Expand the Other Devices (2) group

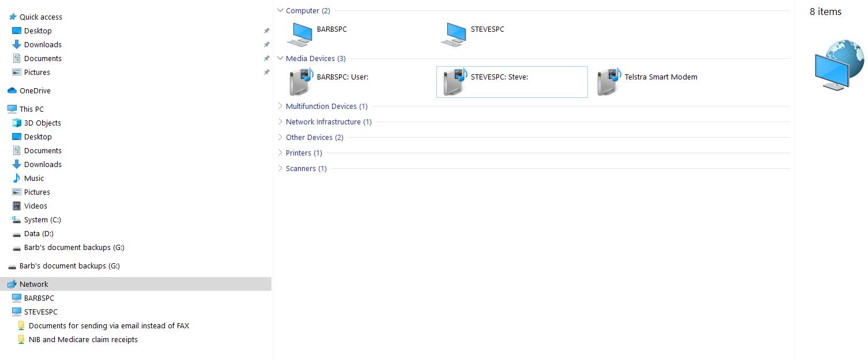(280, 137)
